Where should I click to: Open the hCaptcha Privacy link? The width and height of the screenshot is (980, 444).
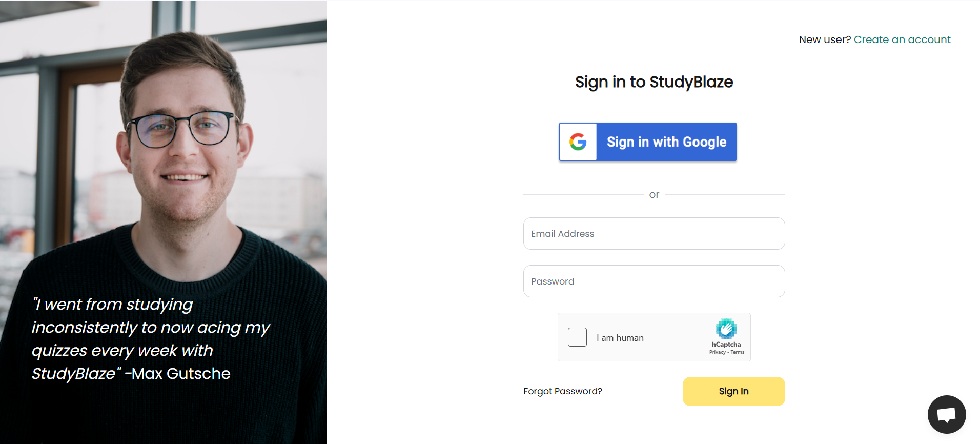pos(717,352)
